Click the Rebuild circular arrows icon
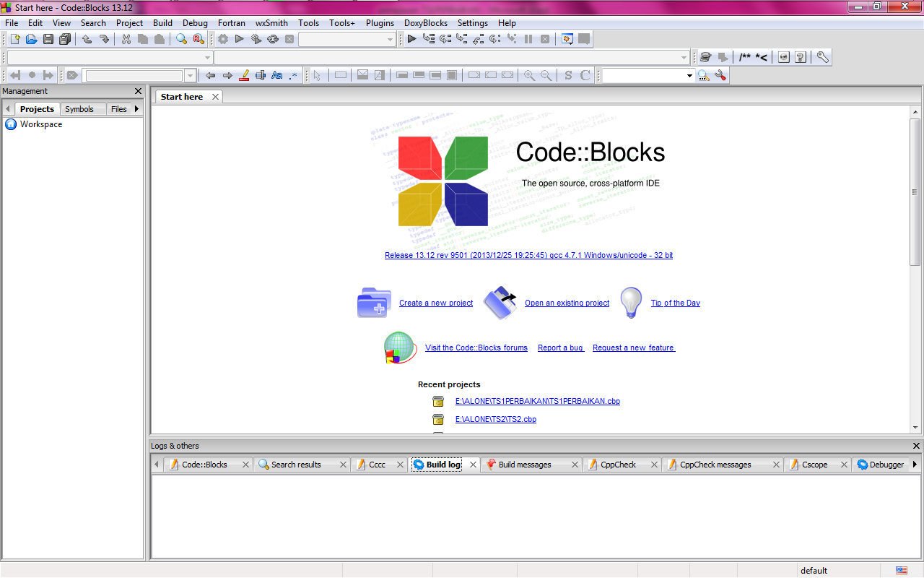 (x=273, y=39)
